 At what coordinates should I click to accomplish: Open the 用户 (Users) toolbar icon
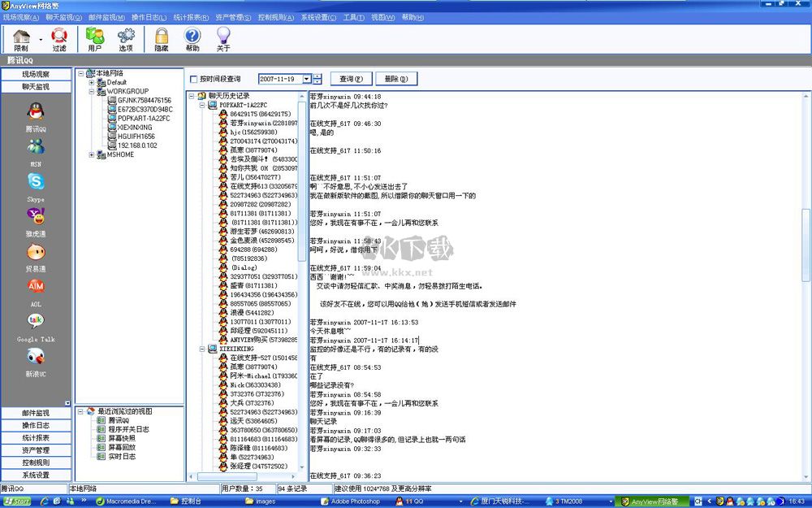pos(95,39)
